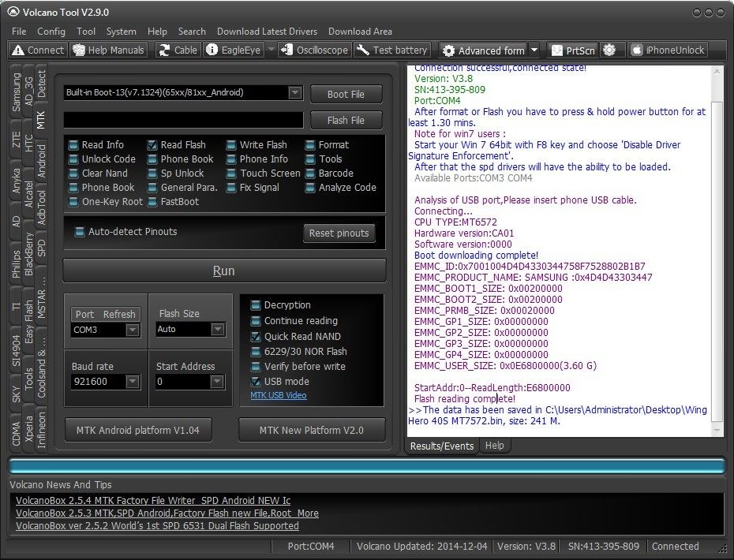Toggle the Verify before write option
This screenshot has width=734, height=560.
click(x=256, y=367)
